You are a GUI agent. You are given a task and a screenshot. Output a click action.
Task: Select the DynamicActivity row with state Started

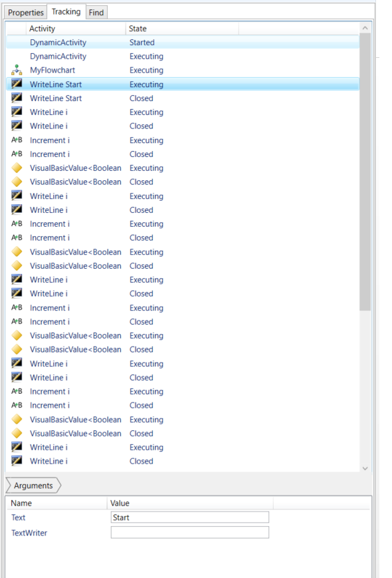click(183, 43)
